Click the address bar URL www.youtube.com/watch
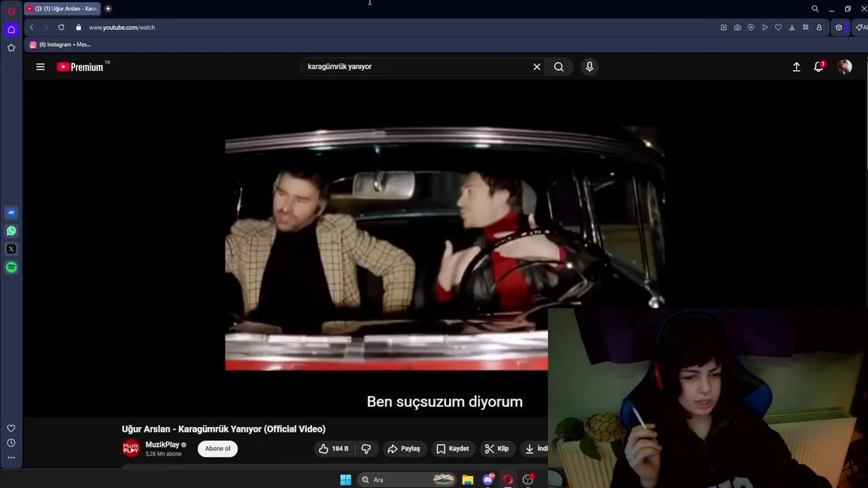Screen dimensions: 868x488 (x=122, y=28)
